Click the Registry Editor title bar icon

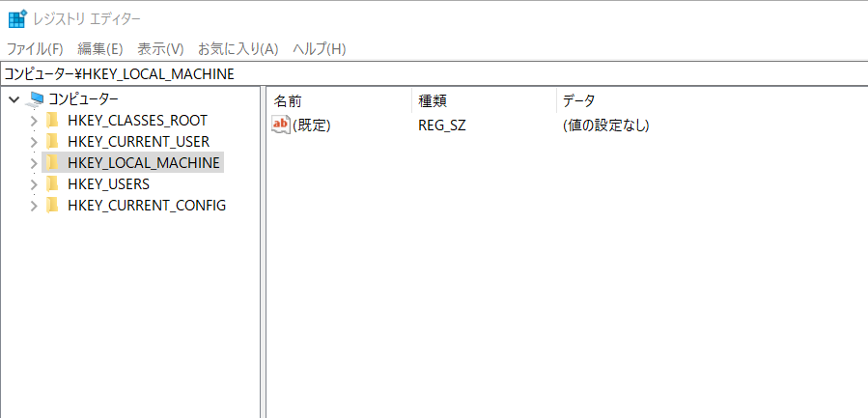(17, 18)
